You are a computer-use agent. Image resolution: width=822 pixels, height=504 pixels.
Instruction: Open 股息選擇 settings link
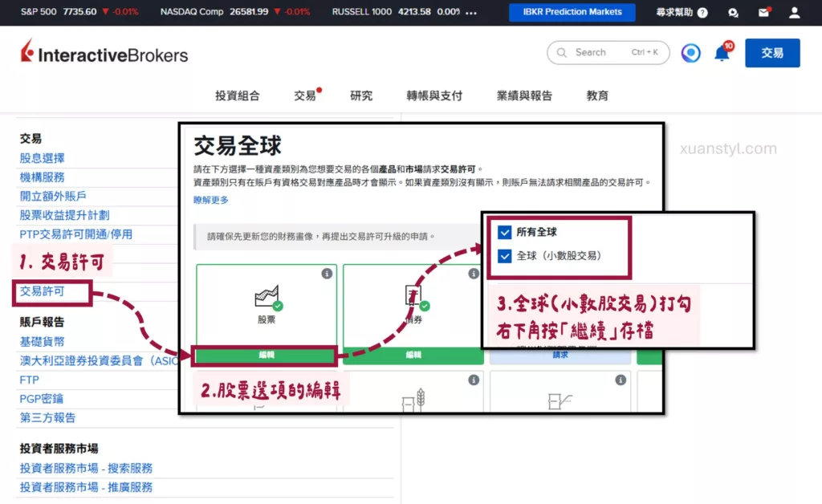click(x=42, y=158)
